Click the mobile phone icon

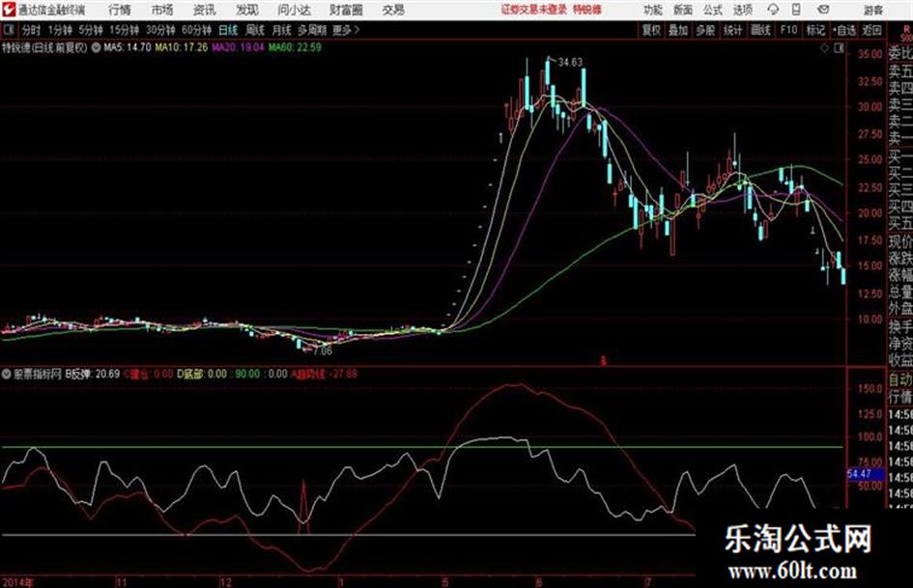[x=796, y=10]
